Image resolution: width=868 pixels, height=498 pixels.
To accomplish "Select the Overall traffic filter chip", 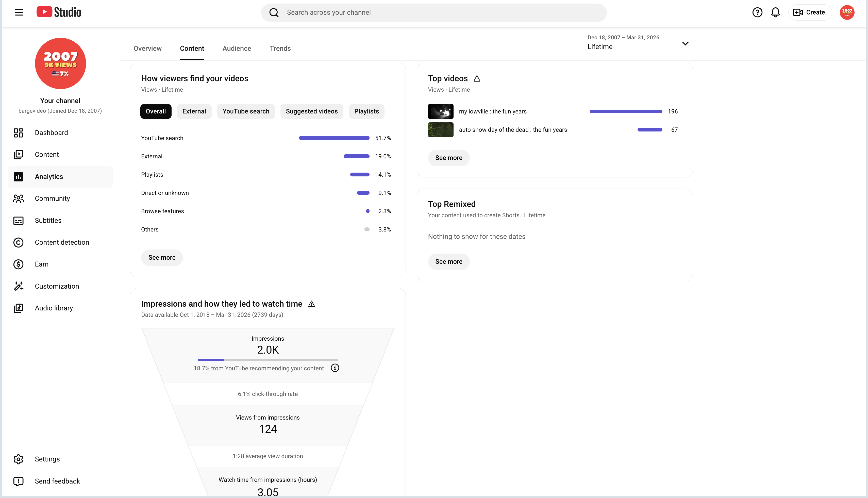I will 156,111.
